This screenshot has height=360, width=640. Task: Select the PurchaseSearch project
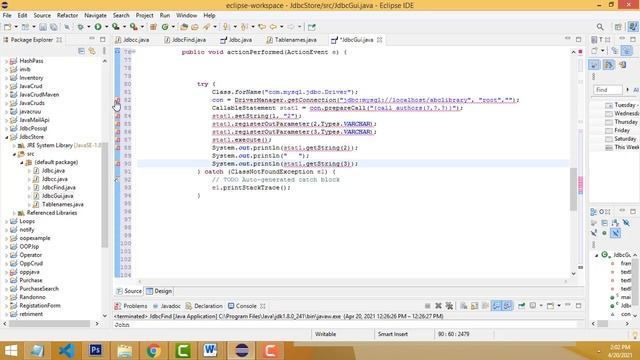[39, 289]
